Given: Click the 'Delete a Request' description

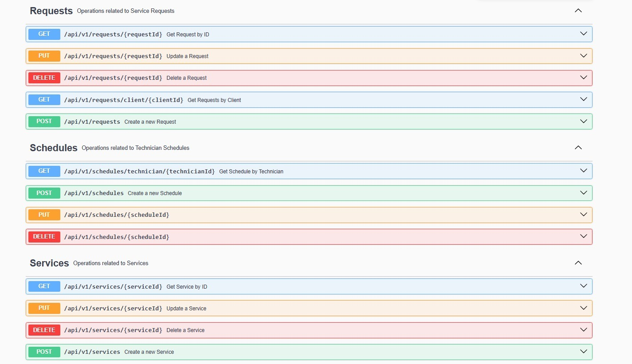Looking at the screenshot, I should pyautogui.click(x=186, y=78).
